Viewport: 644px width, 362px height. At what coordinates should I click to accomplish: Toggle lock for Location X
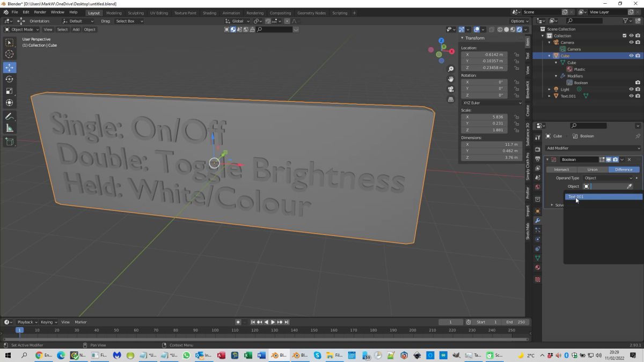coord(516,55)
